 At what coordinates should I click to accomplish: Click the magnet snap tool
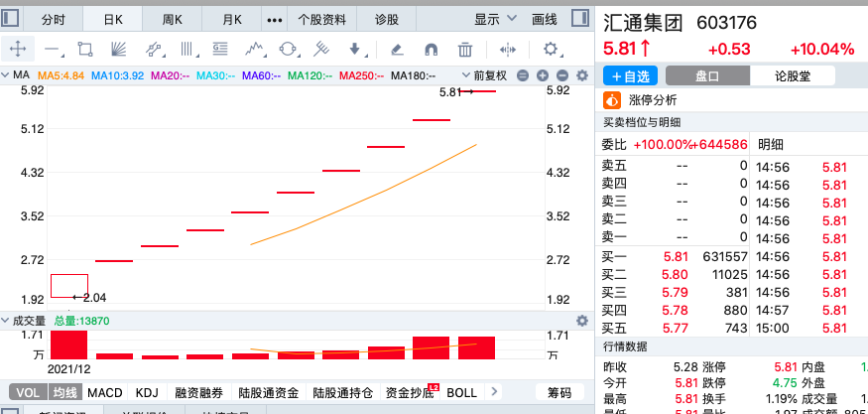point(431,49)
